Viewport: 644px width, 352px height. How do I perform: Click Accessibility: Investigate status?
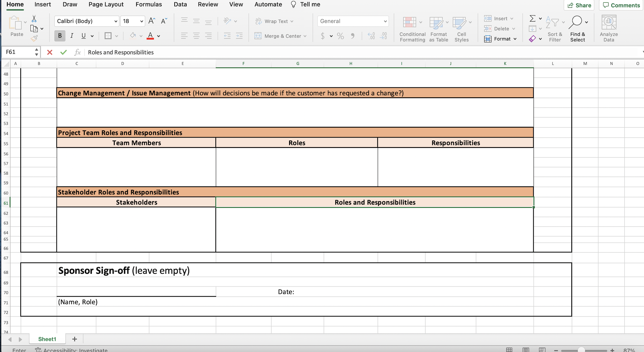click(x=71, y=350)
